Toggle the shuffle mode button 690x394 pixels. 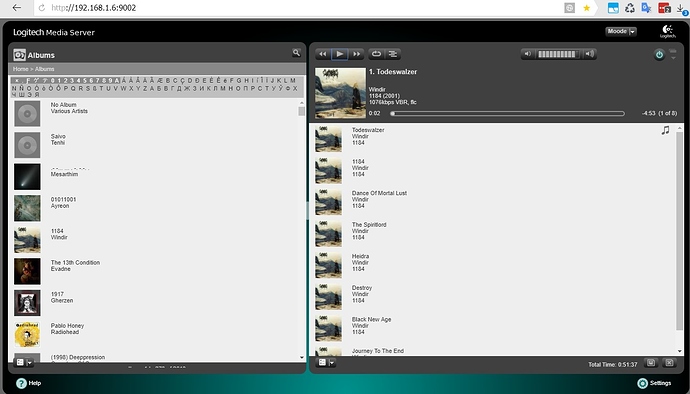[393, 54]
